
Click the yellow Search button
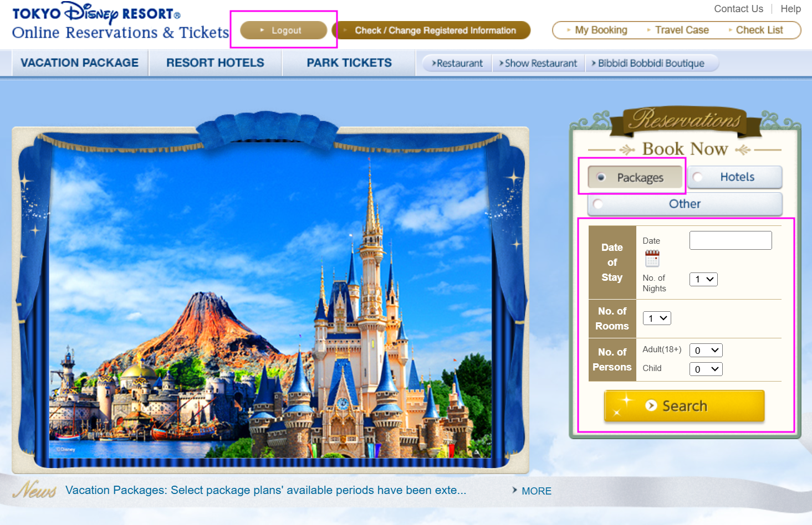pos(684,406)
